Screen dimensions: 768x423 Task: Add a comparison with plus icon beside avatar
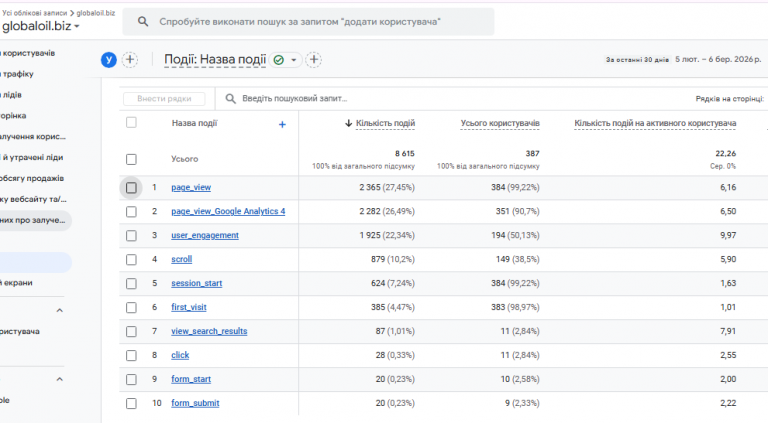pos(130,60)
